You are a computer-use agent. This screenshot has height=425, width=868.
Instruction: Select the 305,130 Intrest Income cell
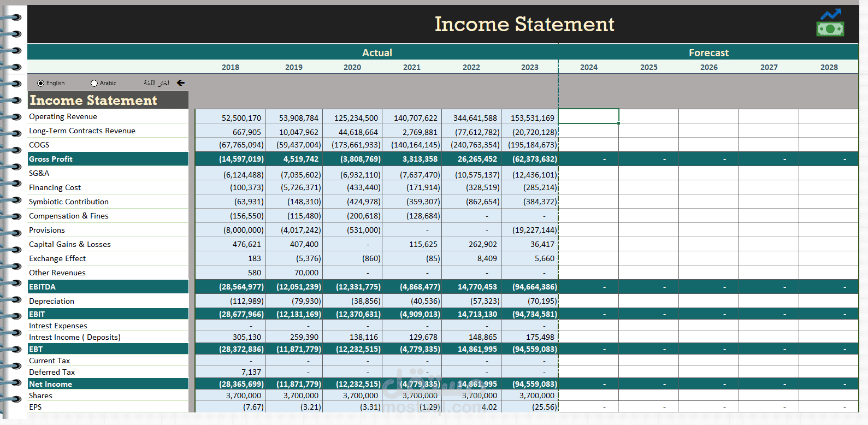[x=231, y=337]
